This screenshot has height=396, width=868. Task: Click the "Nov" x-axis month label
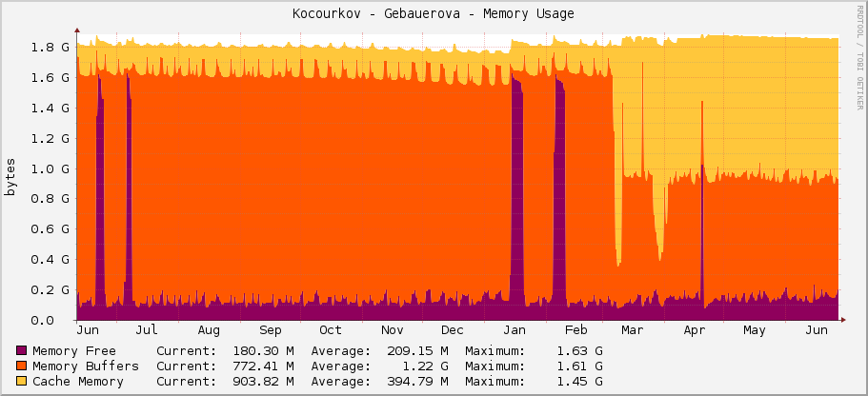392,330
